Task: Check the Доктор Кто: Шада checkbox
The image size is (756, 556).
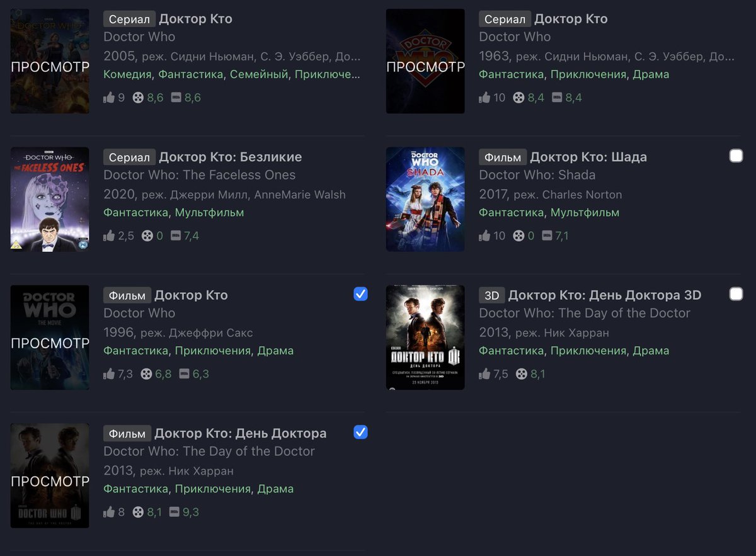Action: pos(736,156)
